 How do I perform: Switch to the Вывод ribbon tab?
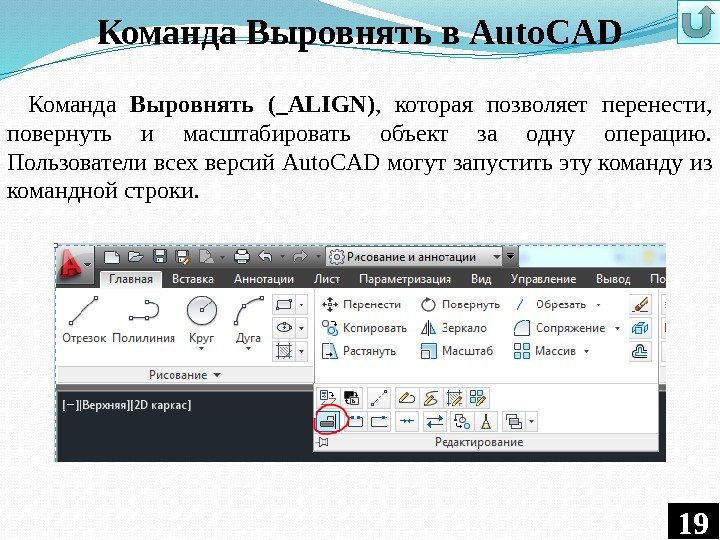[x=613, y=279]
